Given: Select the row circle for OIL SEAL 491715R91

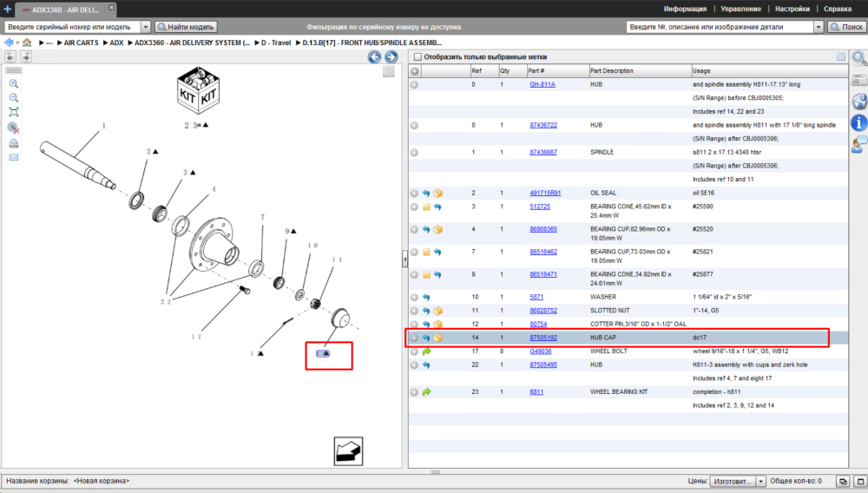Looking at the screenshot, I should [414, 193].
